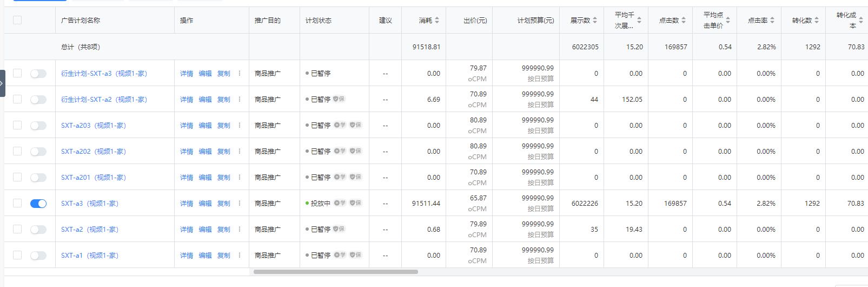Click 编辑 for SXT-a202 row
This screenshot has height=287, width=868.
click(x=205, y=151)
